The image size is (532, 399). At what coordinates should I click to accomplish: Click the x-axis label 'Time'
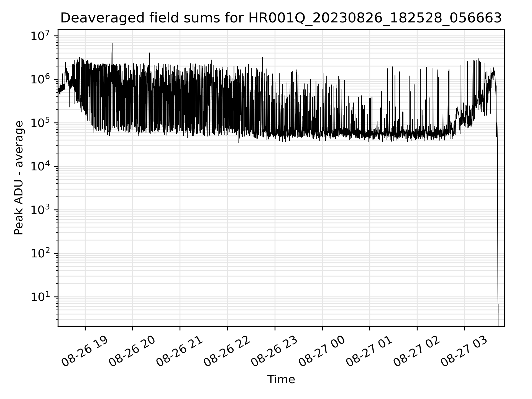point(281,379)
